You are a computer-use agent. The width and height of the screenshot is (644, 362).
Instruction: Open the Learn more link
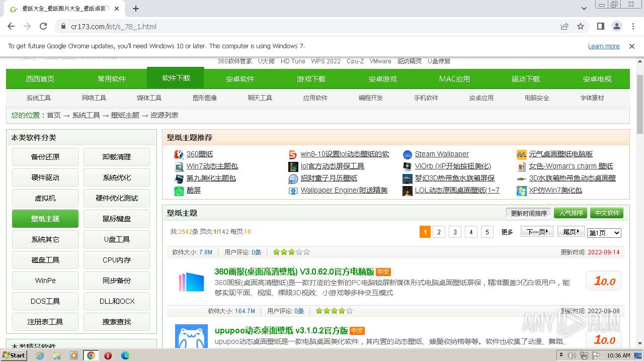click(604, 46)
